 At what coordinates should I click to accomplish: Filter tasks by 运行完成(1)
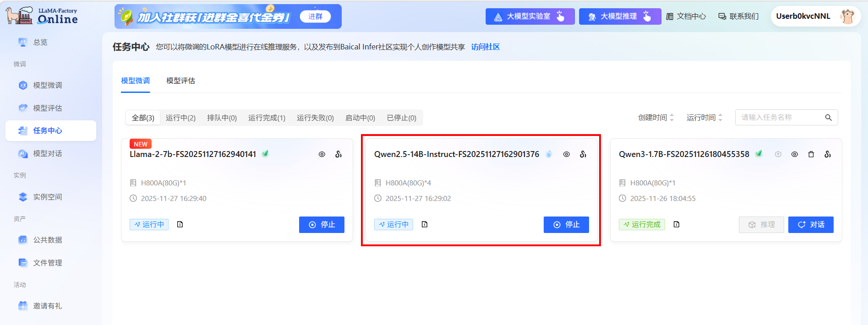click(267, 118)
